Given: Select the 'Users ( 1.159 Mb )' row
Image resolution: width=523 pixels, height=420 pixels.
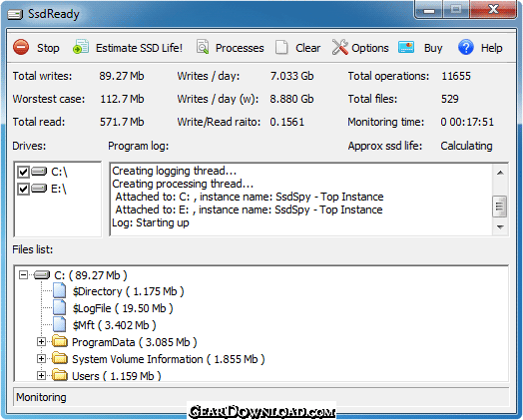Looking at the screenshot, I should coord(117,376).
